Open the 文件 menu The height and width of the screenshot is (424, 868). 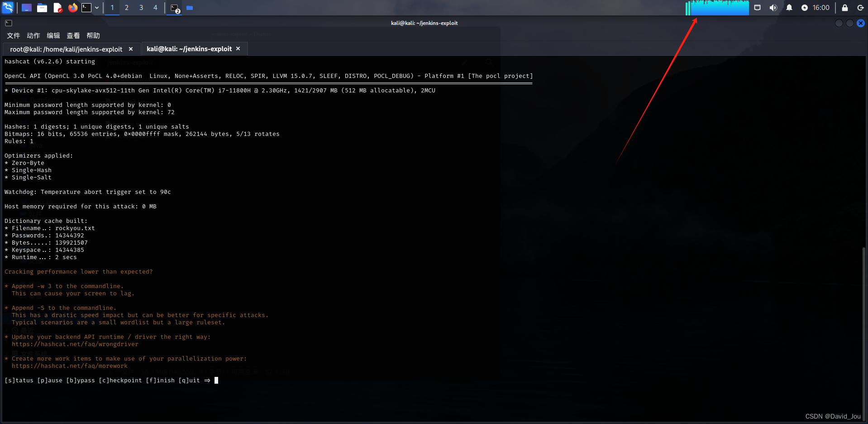13,35
